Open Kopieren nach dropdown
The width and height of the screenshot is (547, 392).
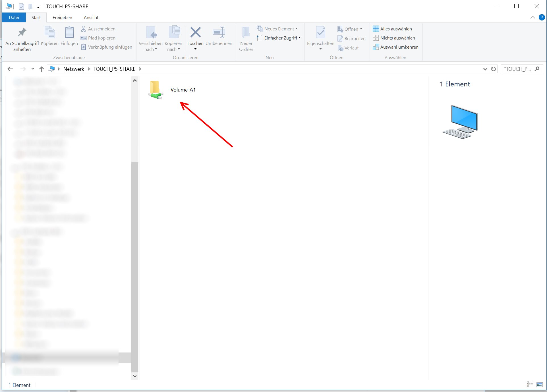pos(173,39)
